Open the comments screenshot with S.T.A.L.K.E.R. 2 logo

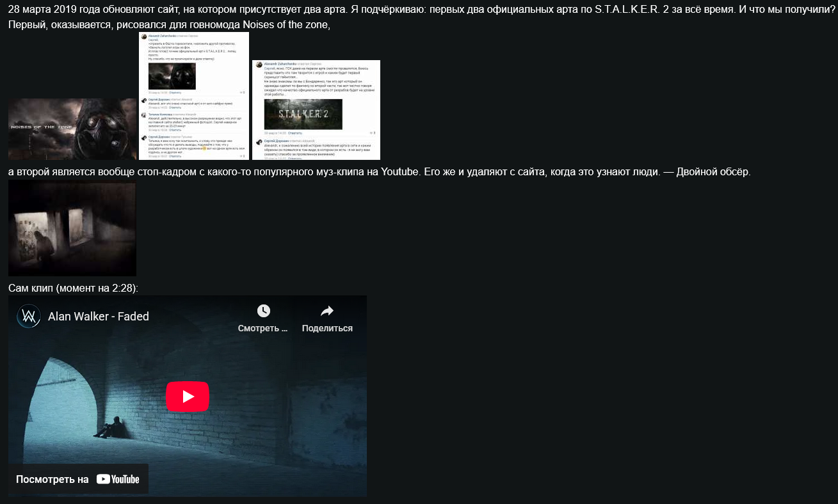[x=316, y=110]
